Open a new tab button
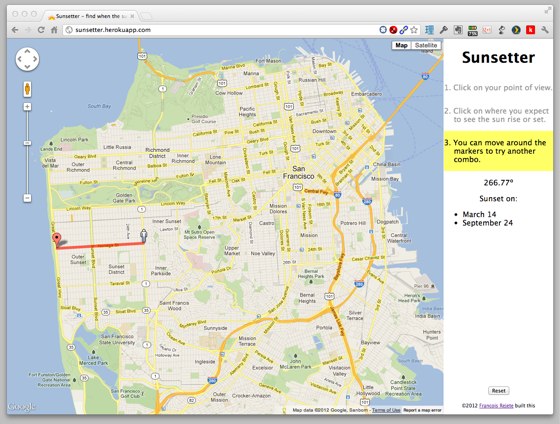 click(x=146, y=16)
